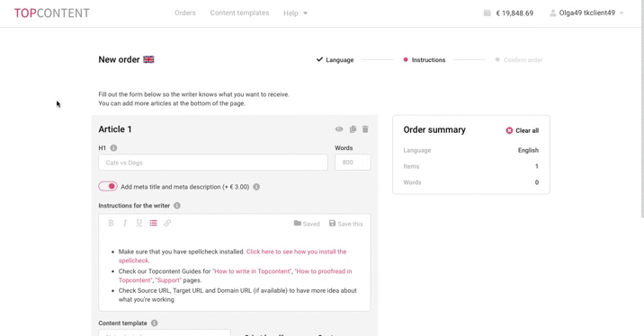Viewport: 644px width, 336px height.
Task: Duplicate Article 1 using the copy icon
Action: 353,129
